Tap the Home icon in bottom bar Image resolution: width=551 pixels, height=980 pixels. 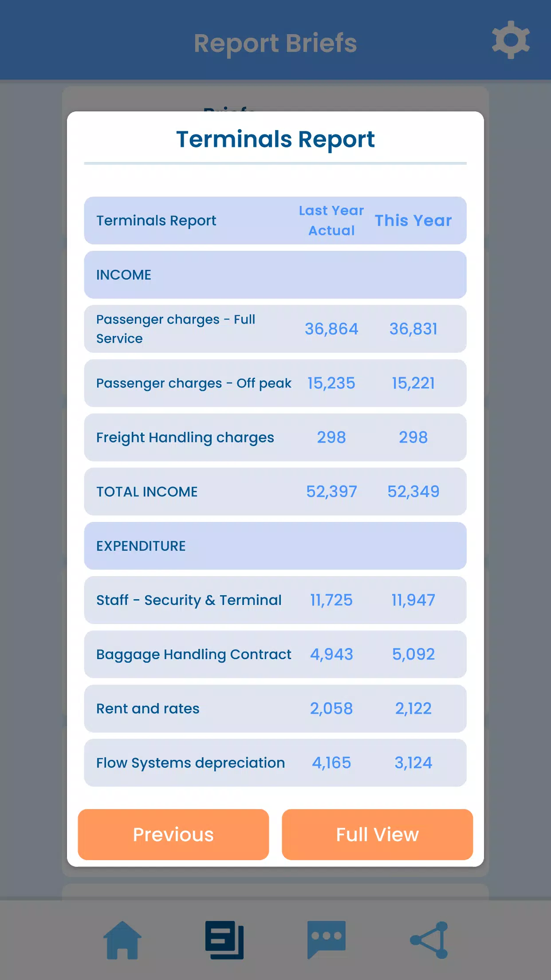(122, 940)
